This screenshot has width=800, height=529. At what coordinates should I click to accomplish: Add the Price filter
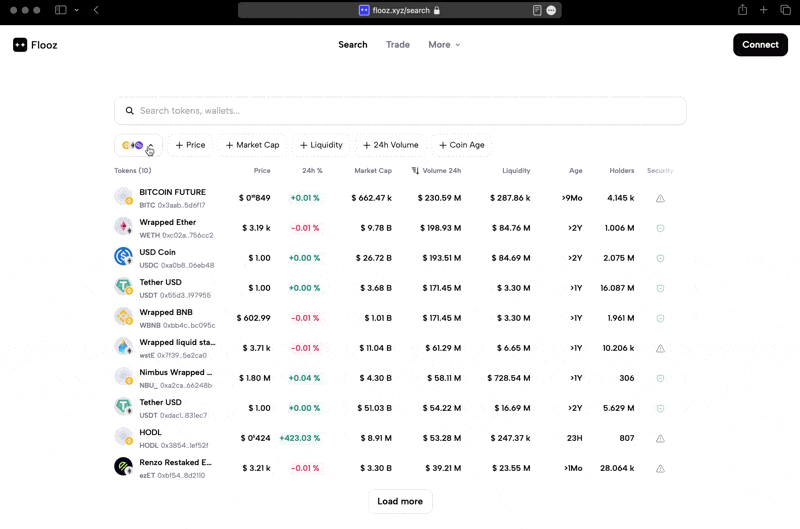coord(190,145)
